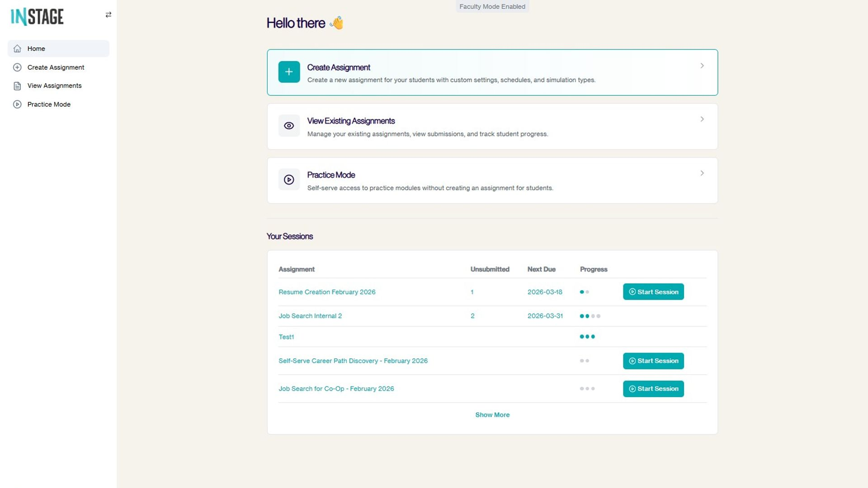
Task: Click the Progress column header
Action: (594, 269)
